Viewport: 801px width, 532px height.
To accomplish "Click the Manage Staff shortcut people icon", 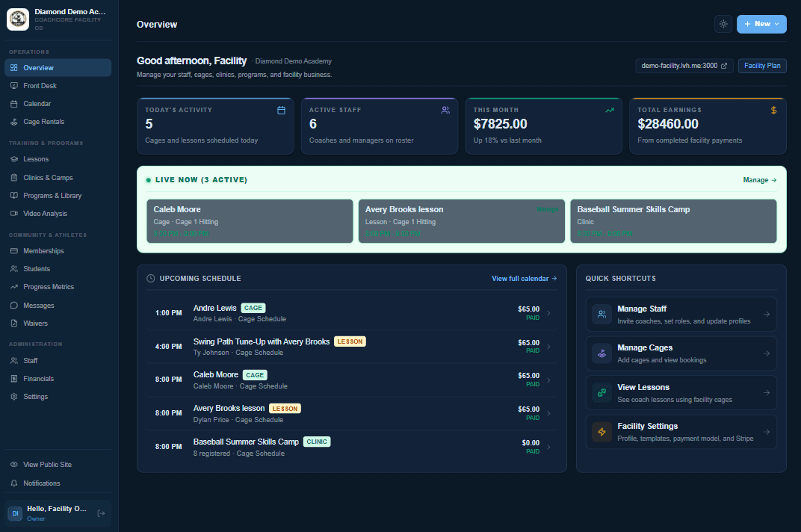I will 601,315.
